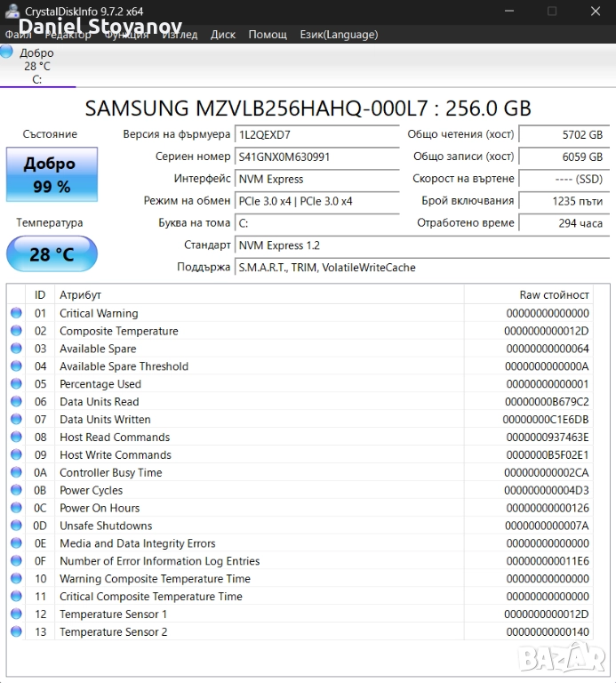Click the raw value 000000000002CA
The height and width of the screenshot is (683, 616).
(547, 472)
